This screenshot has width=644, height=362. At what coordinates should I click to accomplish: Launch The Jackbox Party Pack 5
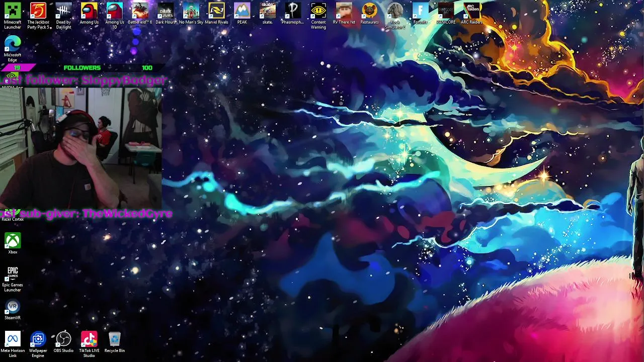coord(38,16)
